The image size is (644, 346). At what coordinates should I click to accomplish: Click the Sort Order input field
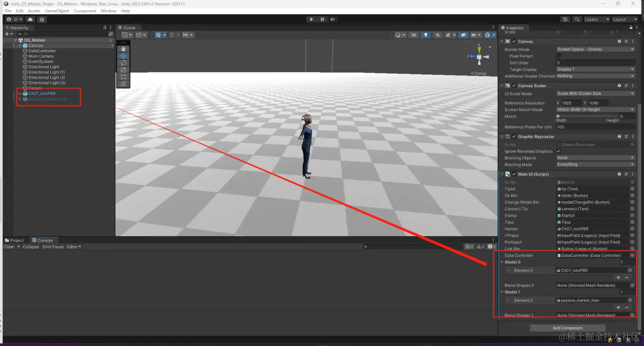click(595, 63)
